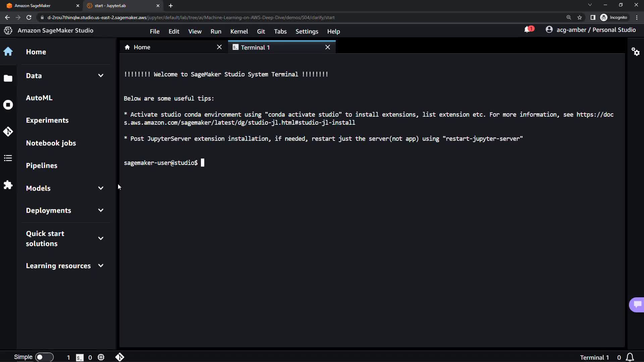
Task: Switch to the Home tab
Action: [142, 47]
